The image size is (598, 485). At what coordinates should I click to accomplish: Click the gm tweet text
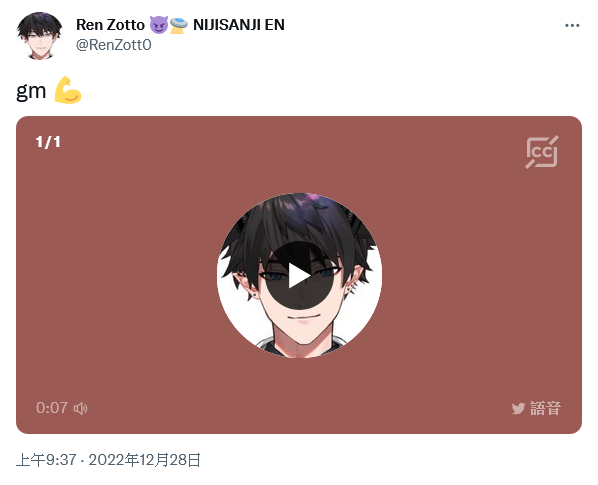(31, 92)
